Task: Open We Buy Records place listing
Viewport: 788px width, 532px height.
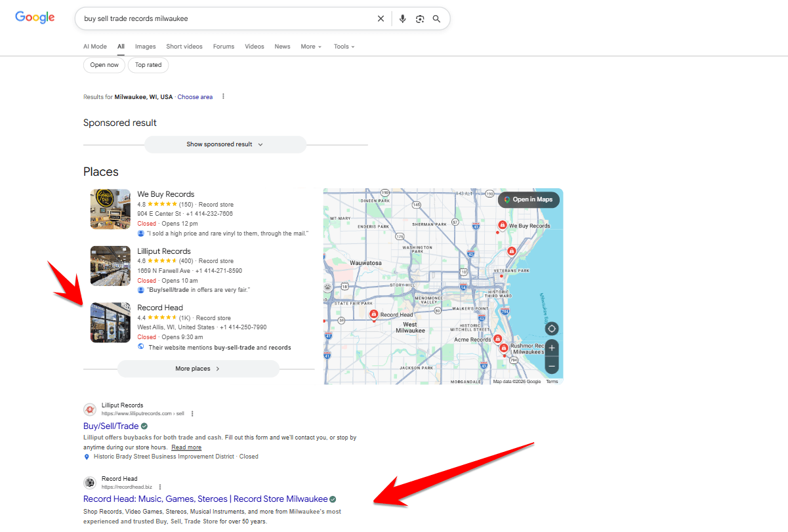Action: [x=165, y=194]
